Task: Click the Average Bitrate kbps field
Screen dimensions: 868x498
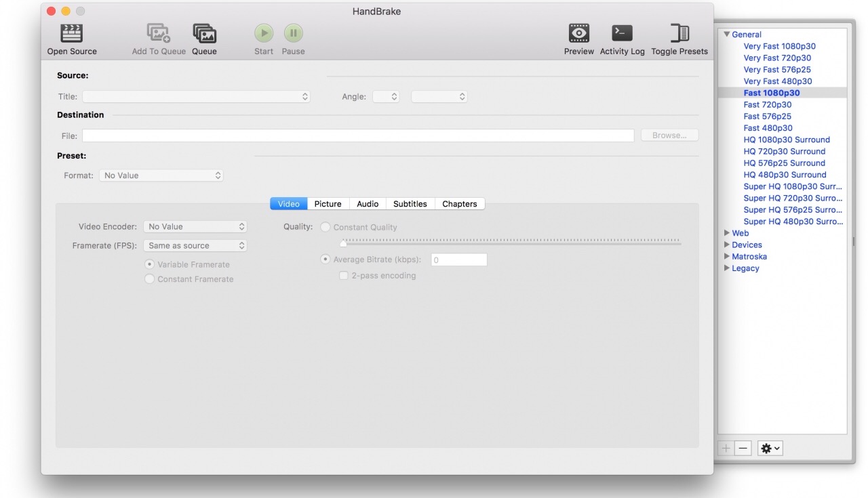Action: [459, 260]
